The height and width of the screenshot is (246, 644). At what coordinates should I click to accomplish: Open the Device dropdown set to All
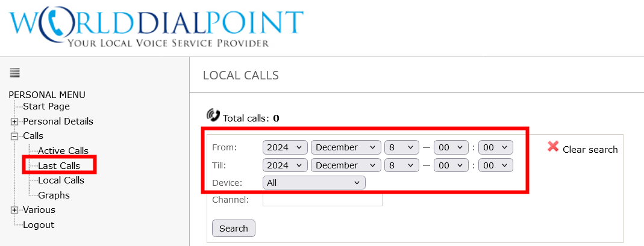point(314,182)
